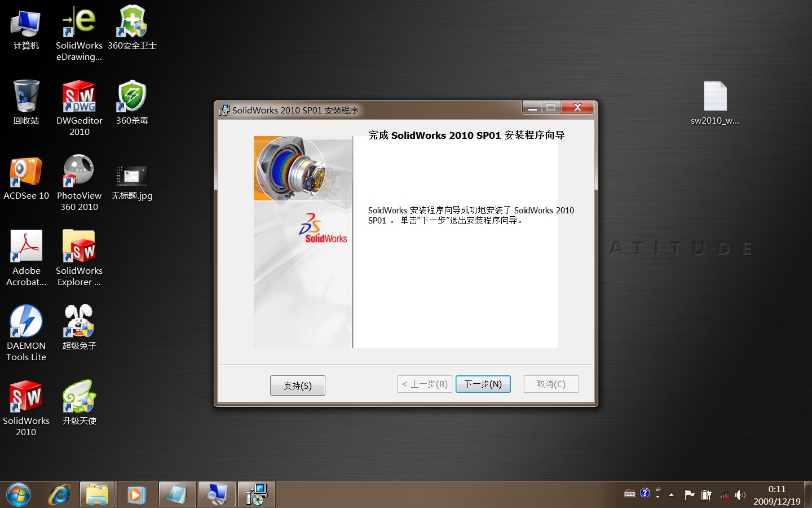Click 下一步(N) to finish the wizard

[483, 384]
